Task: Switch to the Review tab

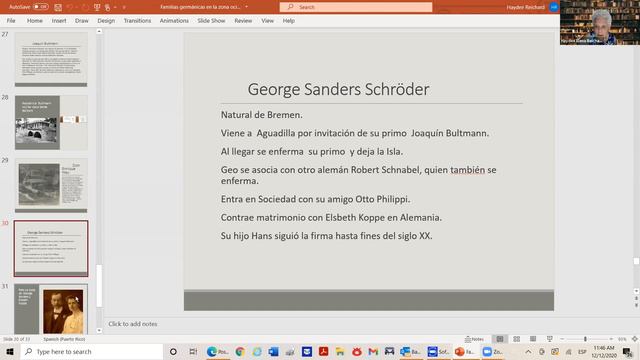Action: (x=243, y=20)
